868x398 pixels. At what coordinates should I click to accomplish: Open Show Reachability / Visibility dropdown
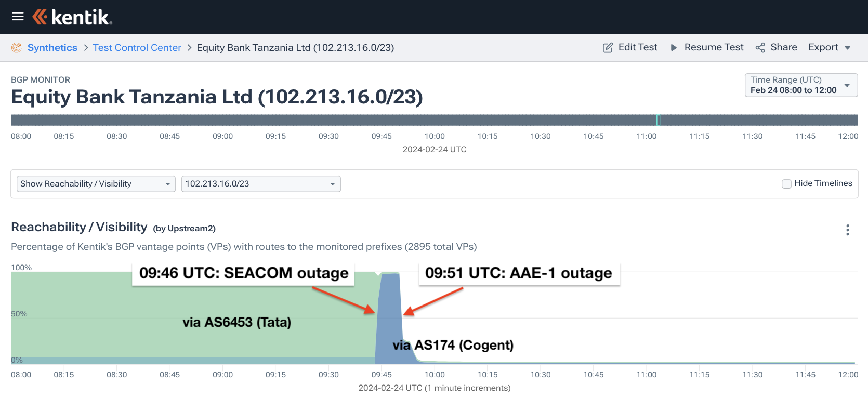coord(96,184)
